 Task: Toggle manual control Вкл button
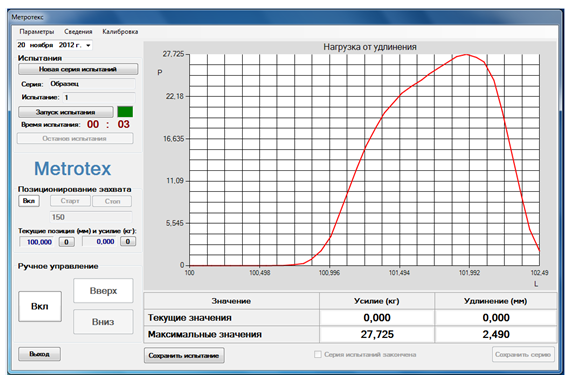[40, 306]
